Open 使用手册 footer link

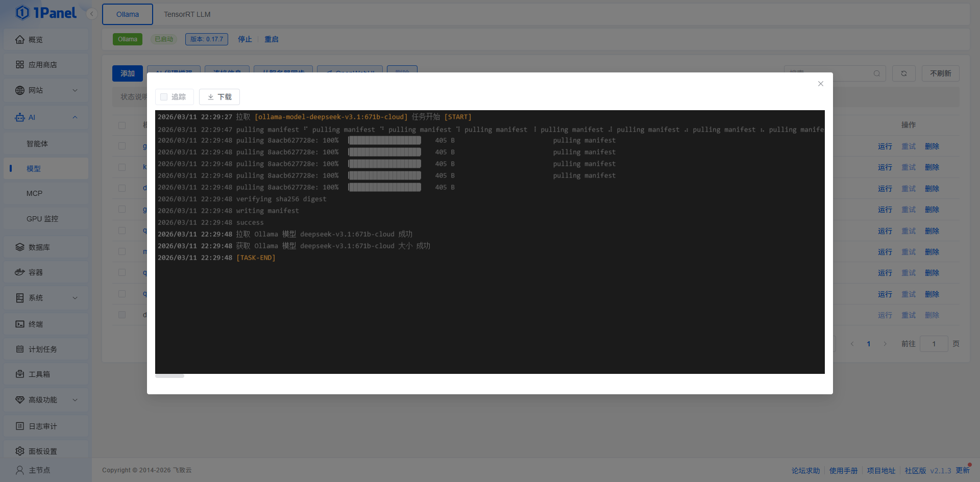coord(843,471)
